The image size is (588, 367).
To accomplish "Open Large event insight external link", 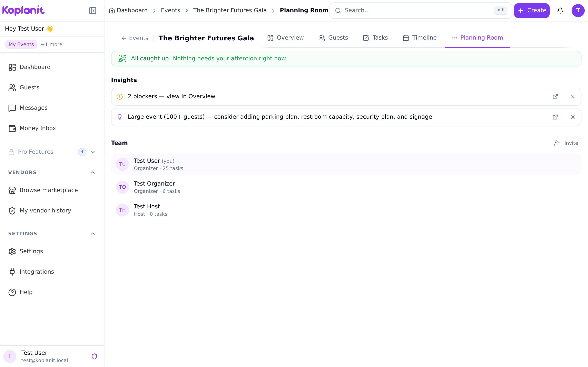I will pyautogui.click(x=555, y=117).
